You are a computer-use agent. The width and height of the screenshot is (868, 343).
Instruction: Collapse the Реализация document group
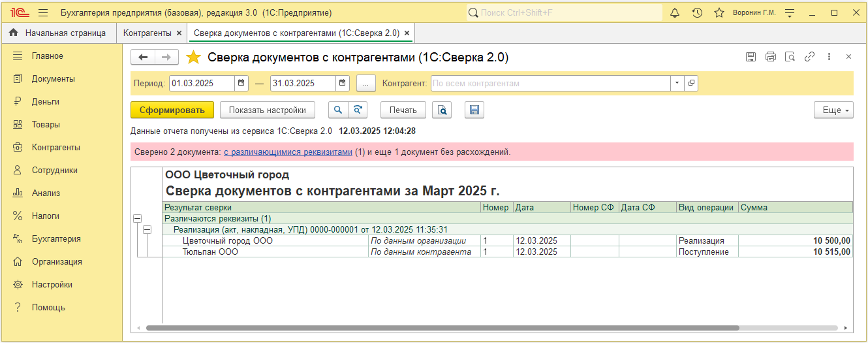[147, 229]
